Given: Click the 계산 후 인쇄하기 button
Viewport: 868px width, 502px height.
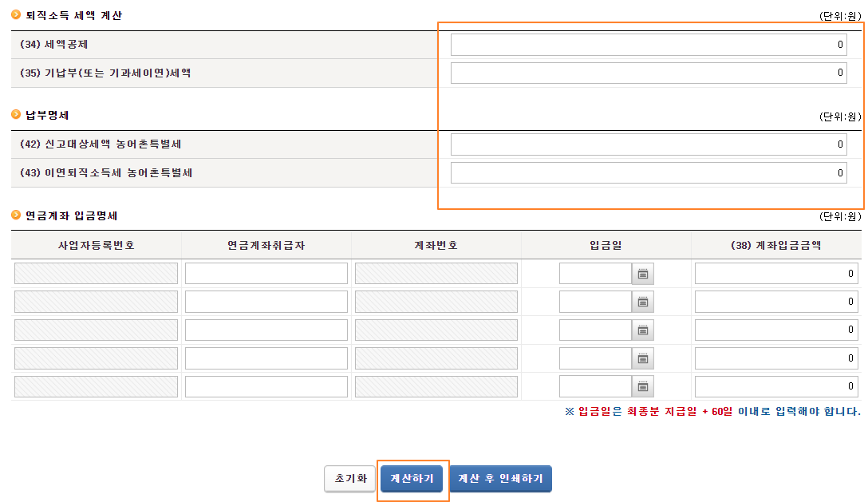Looking at the screenshot, I should tap(500, 479).
